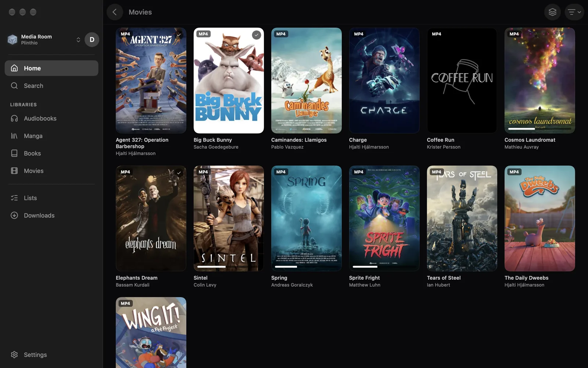
Task: Open Movies library film icon
Action: [x=14, y=171]
